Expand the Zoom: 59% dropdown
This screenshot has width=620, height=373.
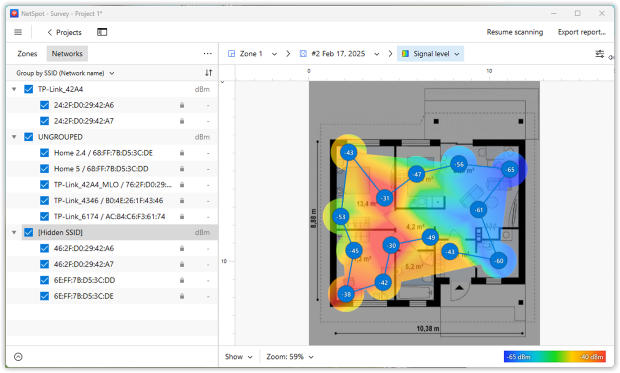[290, 357]
